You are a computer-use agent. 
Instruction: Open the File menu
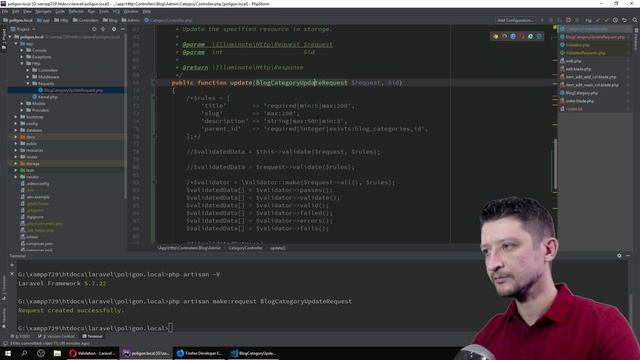click(5, 12)
